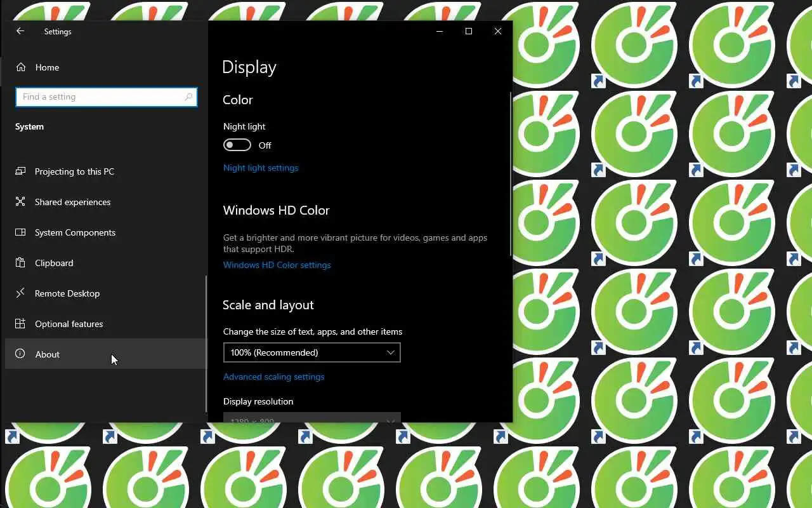Viewport: 812px width, 508px height.
Task: Maximize the Settings window
Action: tap(469, 31)
